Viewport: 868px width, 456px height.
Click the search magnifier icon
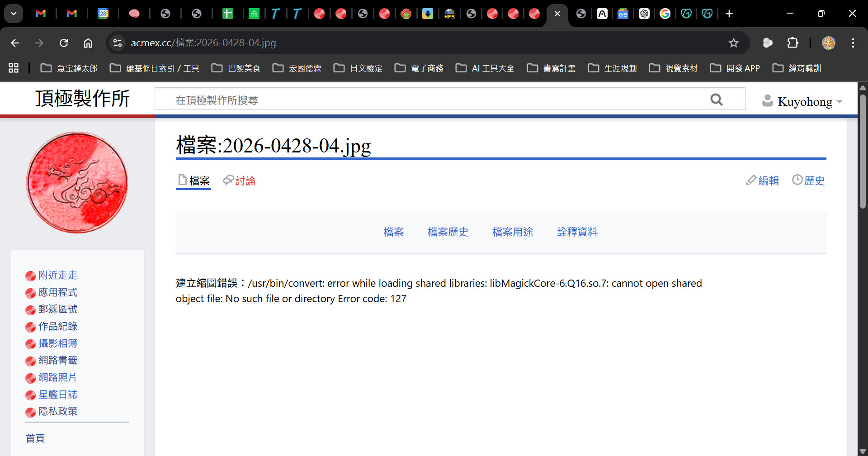pos(716,100)
